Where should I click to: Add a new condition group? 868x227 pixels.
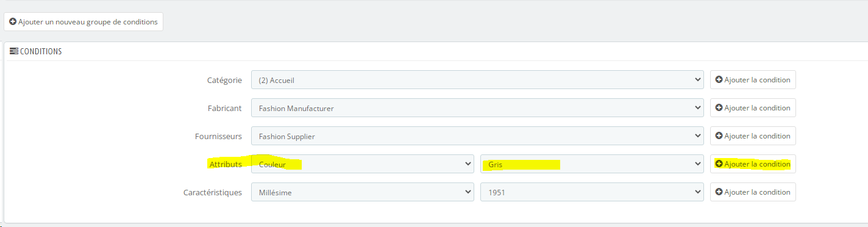tap(84, 21)
